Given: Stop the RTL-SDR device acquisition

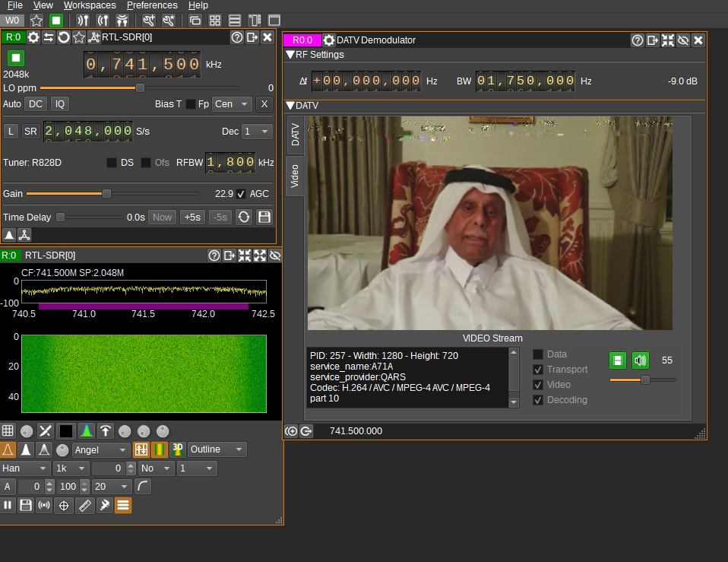Looking at the screenshot, I should pos(16,58).
